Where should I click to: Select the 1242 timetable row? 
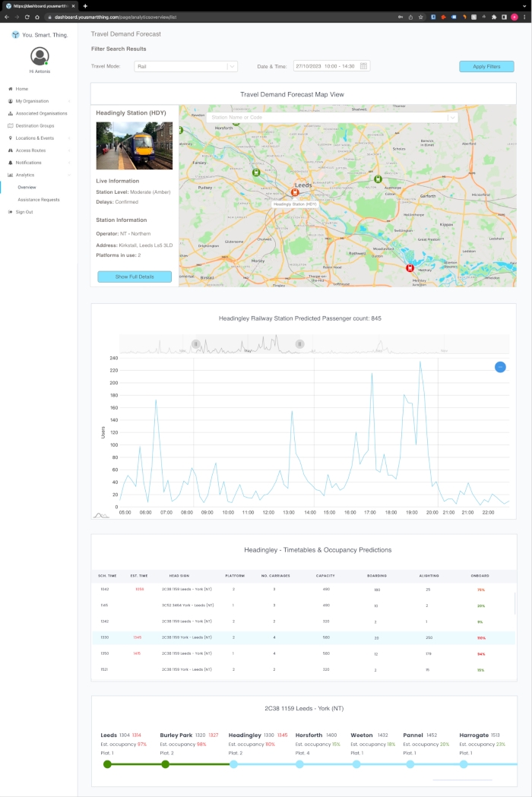[x=304, y=621]
